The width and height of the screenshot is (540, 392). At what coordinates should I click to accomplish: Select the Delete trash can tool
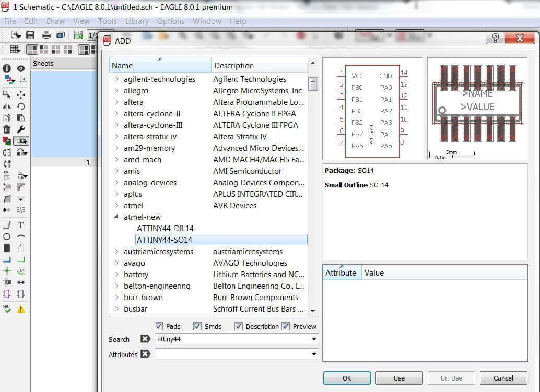[x=7, y=129]
